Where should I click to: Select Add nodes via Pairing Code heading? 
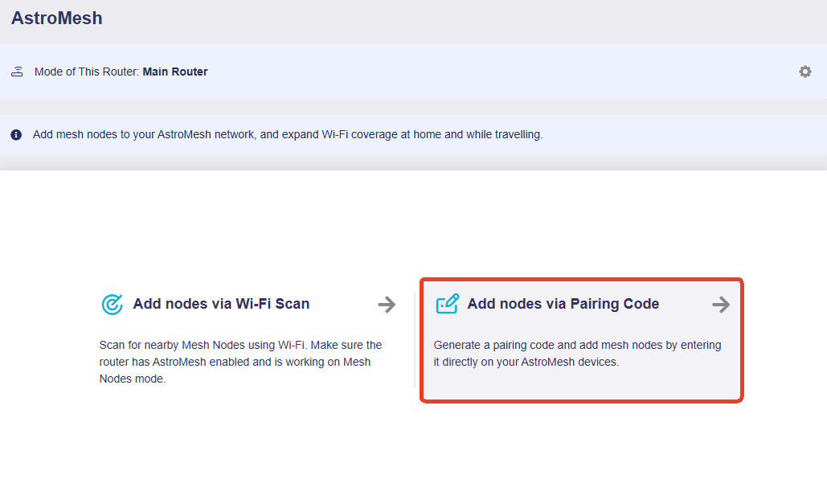[563, 304]
